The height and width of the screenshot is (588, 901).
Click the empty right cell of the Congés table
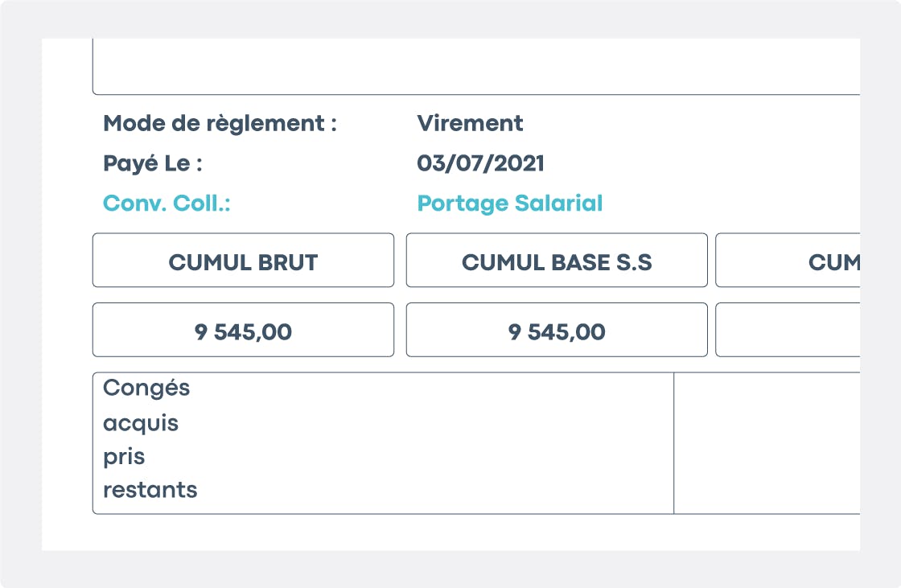(766, 442)
